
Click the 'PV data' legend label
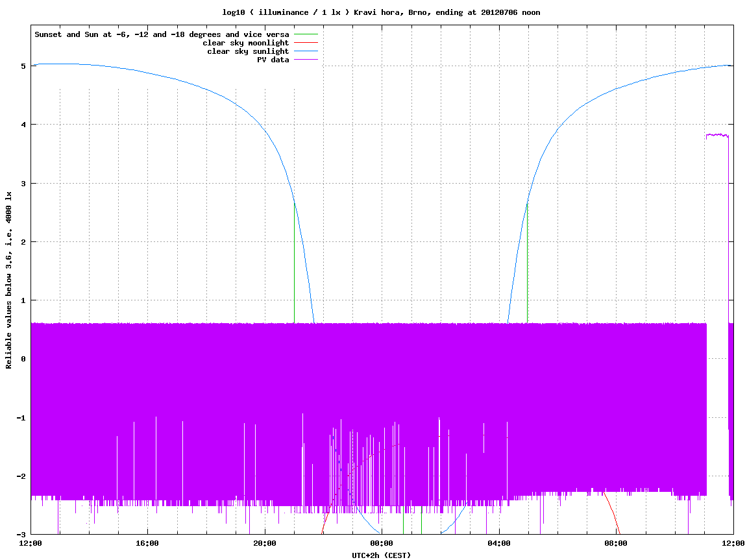point(273,60)
